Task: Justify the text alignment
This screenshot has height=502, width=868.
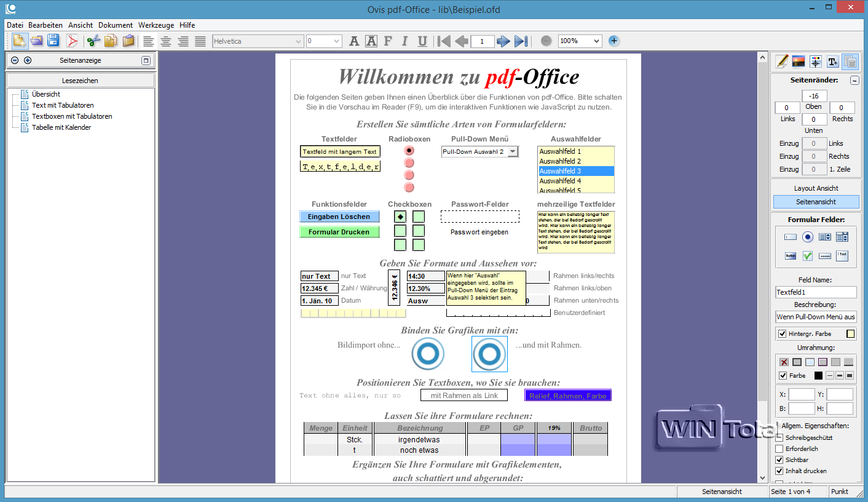Action: (x=200, y=41)
